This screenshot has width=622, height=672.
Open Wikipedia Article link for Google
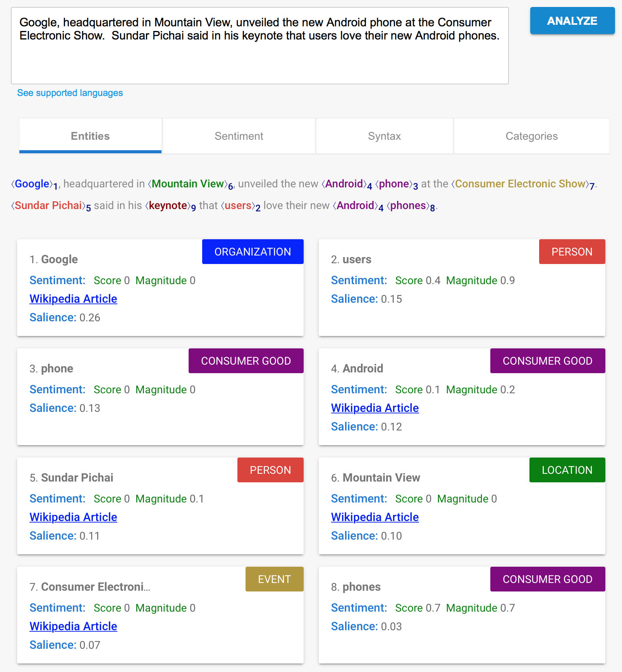click(73, 299)
